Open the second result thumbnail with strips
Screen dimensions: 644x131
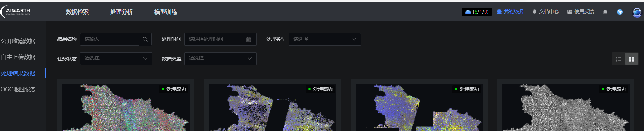click(x=273, y=107)
